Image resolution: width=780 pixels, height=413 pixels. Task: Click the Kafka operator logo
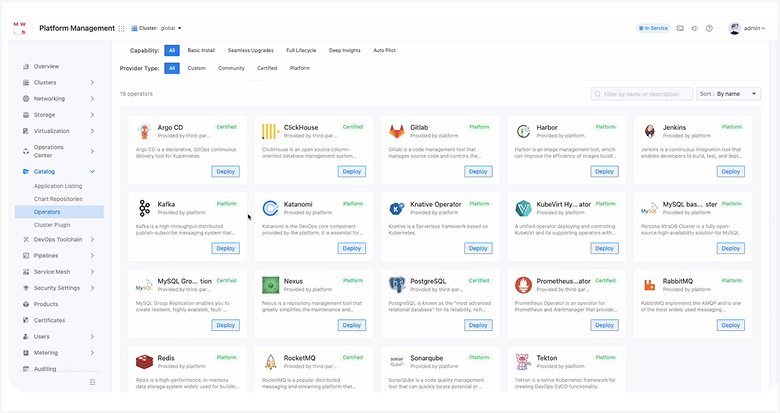pos(144,208)
